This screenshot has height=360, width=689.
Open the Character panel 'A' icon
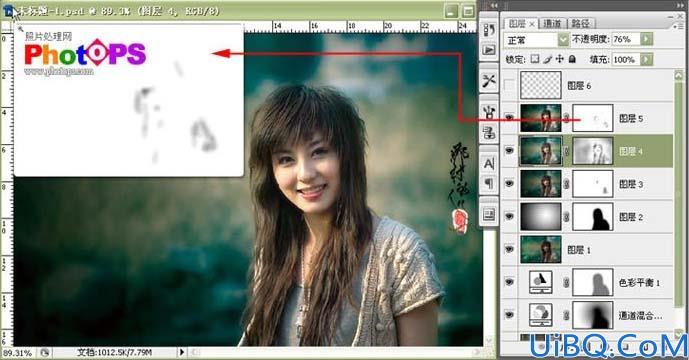(x=489, y=164)
